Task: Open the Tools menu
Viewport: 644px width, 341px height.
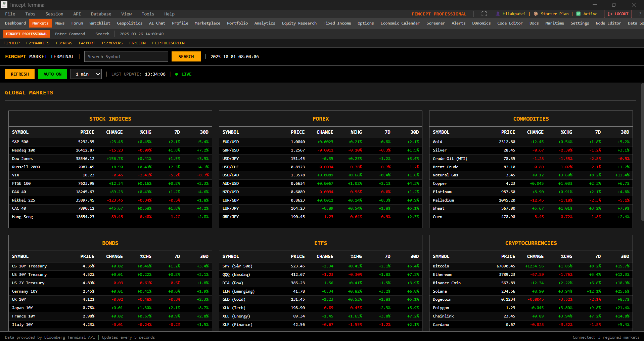Action: (x=147, y=14)
